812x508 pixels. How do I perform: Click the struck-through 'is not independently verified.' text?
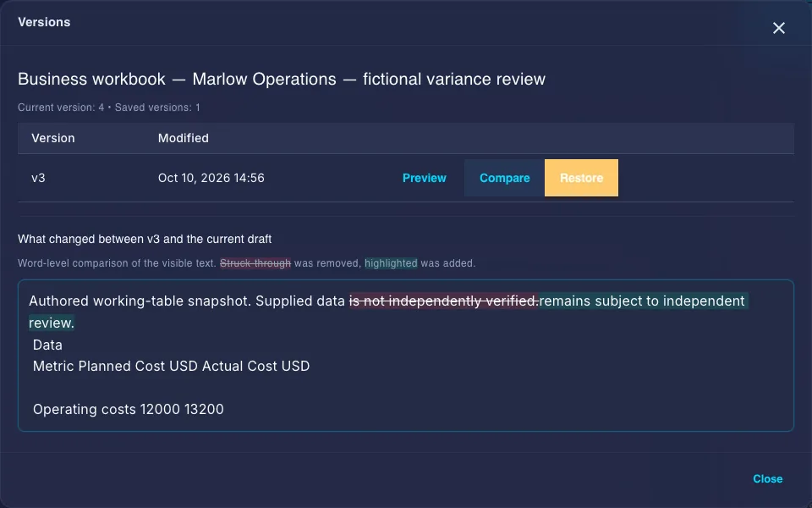click(x=444, y=301)
